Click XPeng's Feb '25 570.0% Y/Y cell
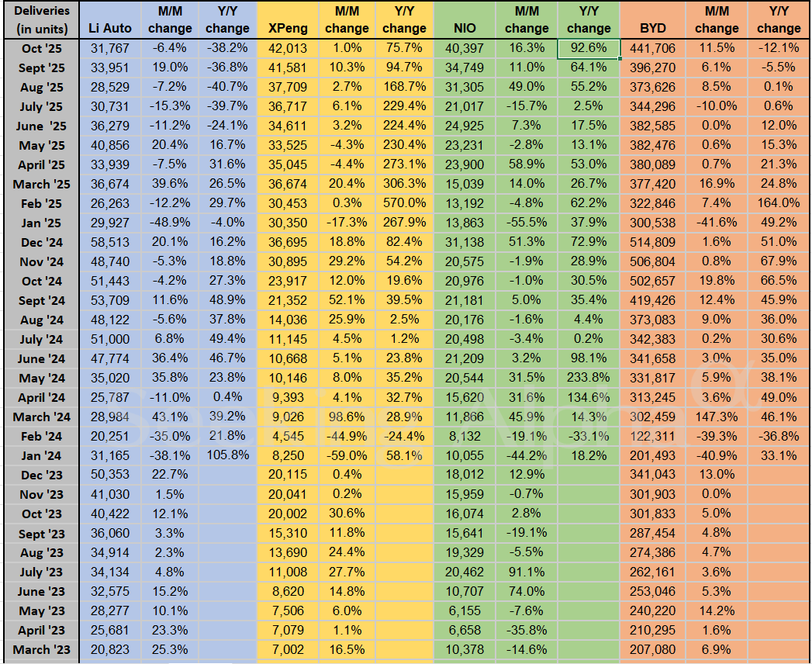812x664 pixels. 404,203
